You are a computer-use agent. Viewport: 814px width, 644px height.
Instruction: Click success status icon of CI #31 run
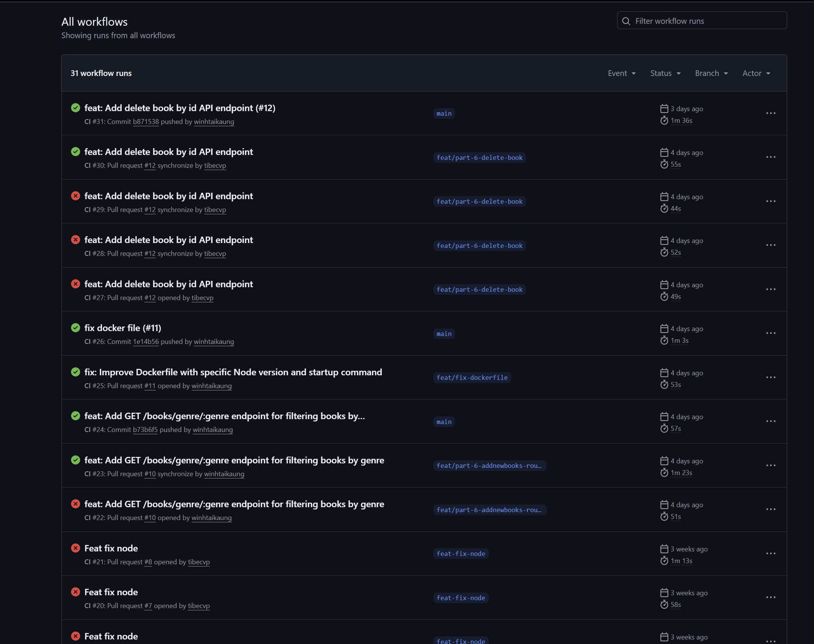coord(76,108)
